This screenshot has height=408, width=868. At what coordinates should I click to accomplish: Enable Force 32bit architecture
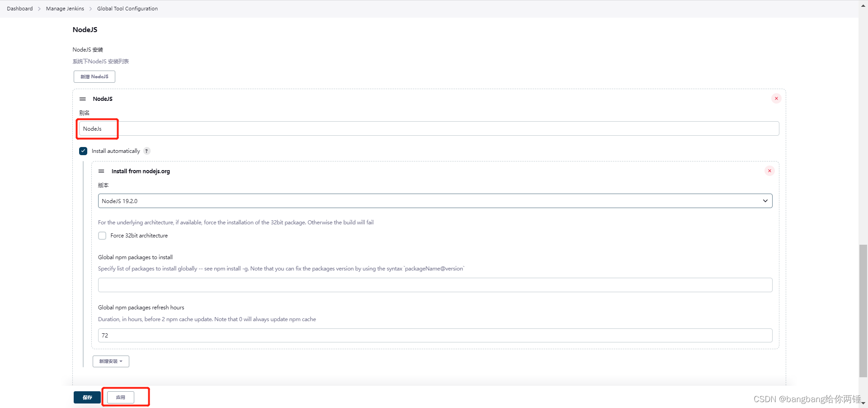click(x=102, y=235)
